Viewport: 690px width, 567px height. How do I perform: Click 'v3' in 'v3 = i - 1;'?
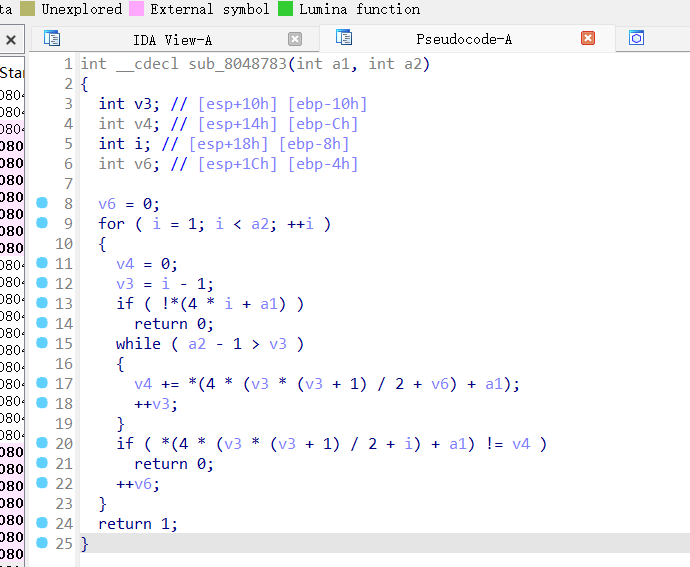125,284
